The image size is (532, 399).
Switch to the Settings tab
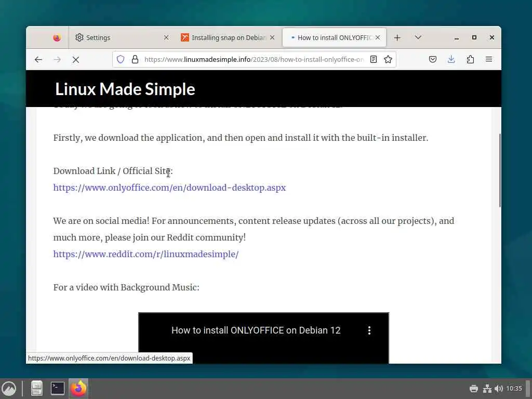[122, 37]
